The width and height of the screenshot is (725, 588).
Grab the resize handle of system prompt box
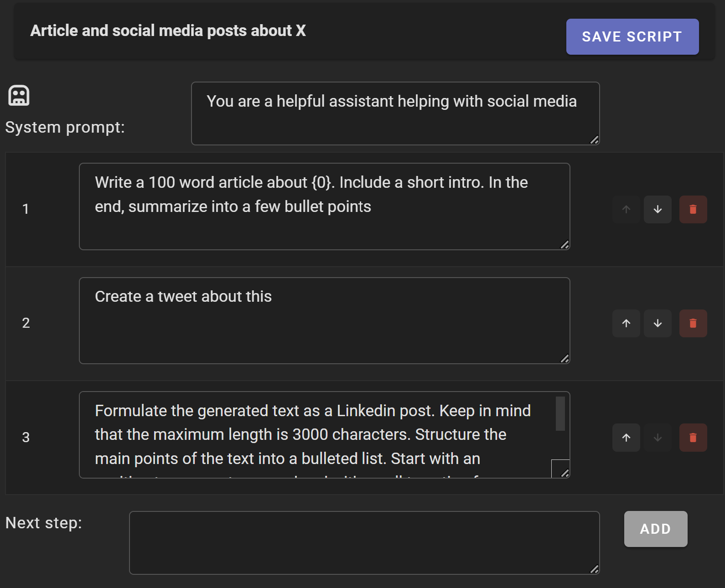pos(594,140)
